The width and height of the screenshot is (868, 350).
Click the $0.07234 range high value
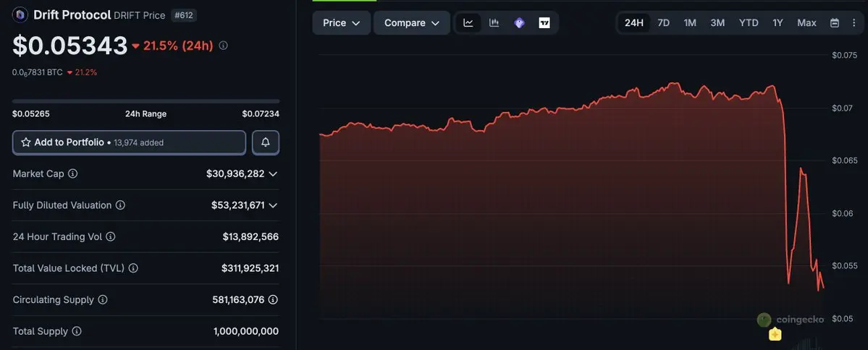tap(261, 114)
